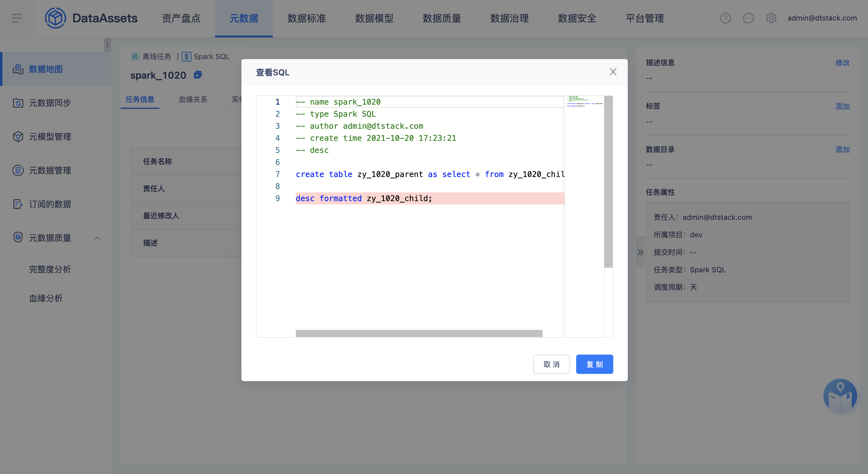Click the hamburger menu icon
The width and height of the screenshot is (868, 474).
click(x=17, y=18)
